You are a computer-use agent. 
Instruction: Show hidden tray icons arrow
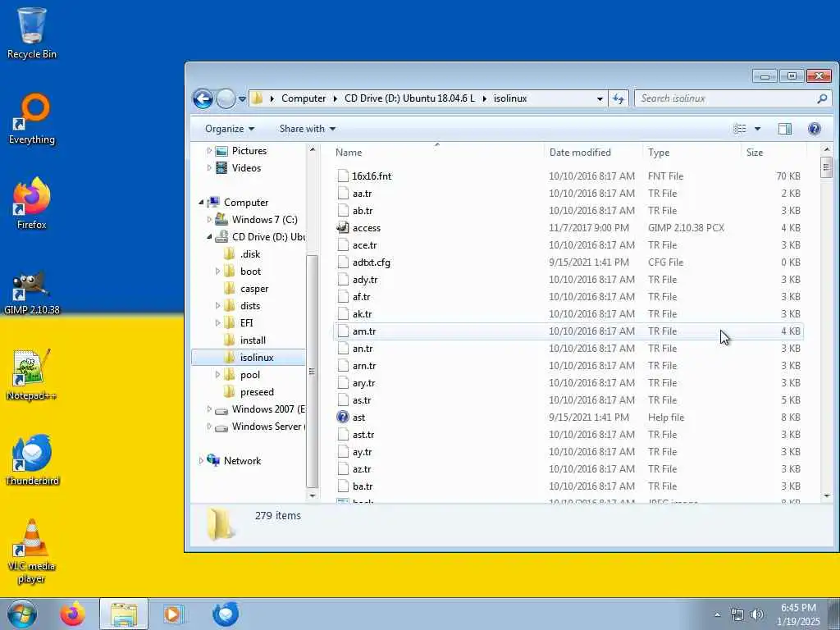point(717,615)
